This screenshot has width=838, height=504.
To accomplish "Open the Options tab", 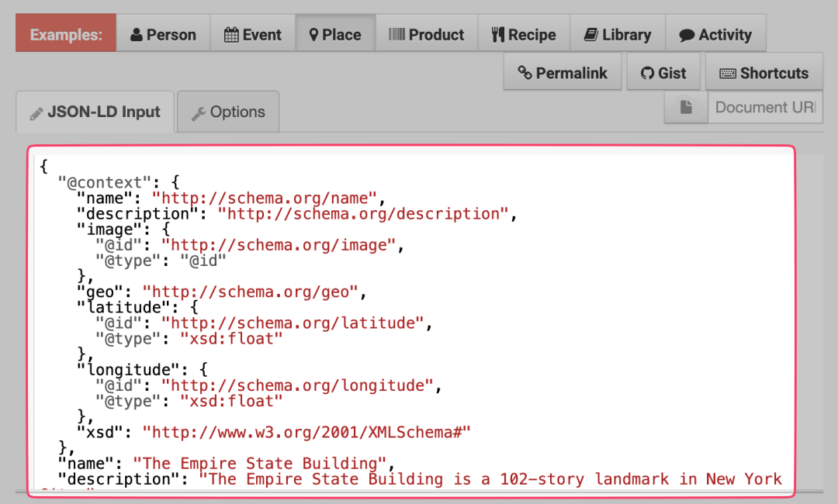I will click(228, 112).
